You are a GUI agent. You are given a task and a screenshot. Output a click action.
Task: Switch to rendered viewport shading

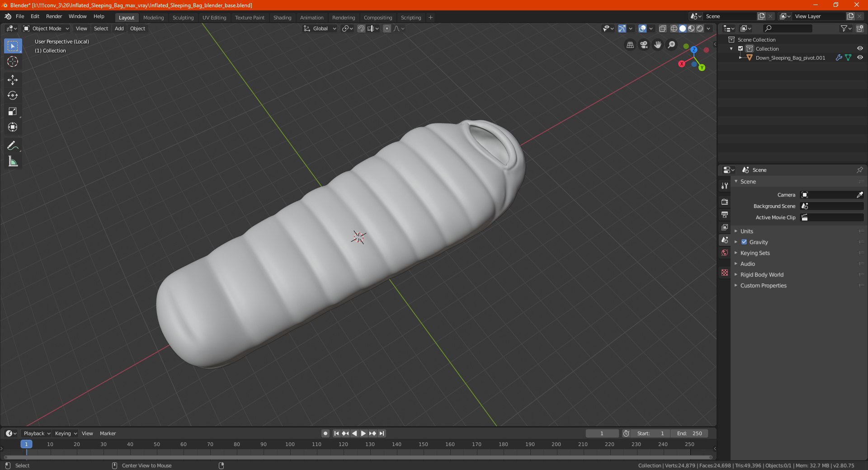click(x=700, y=28)
